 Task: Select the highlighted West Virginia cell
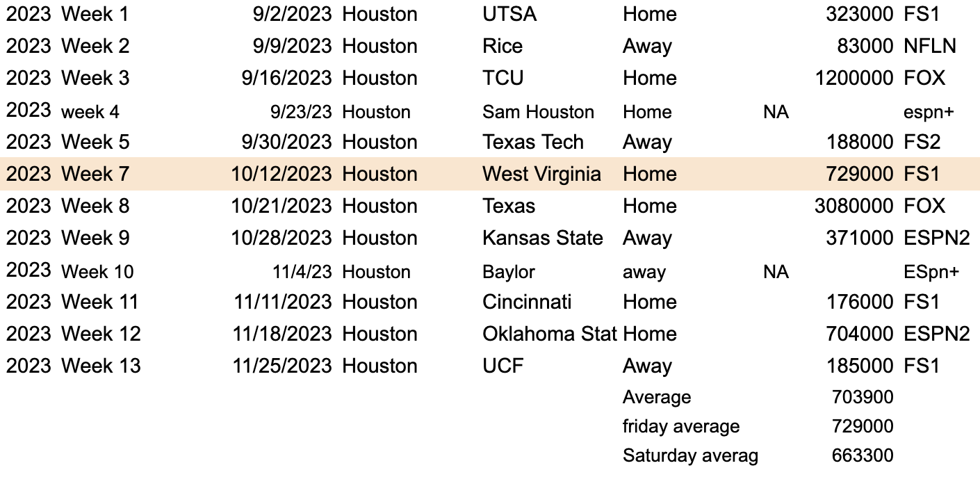tap(541, 174)
